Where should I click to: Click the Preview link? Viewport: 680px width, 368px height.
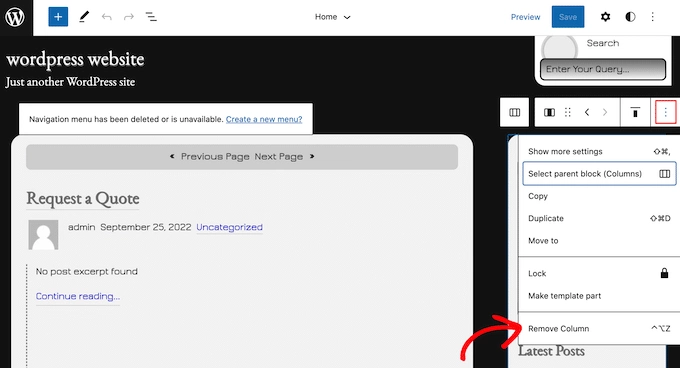[x=525, y=17]
